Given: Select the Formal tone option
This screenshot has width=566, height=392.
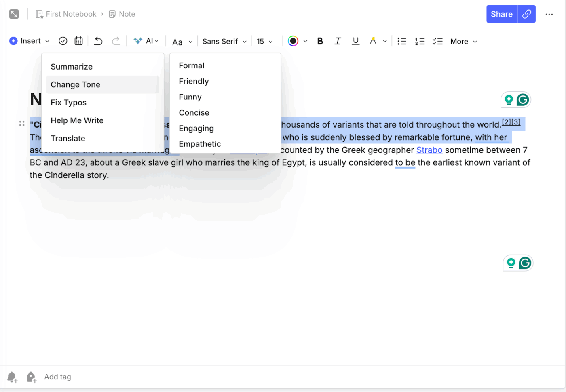Looking at the screenshot, I should [191, 65].
